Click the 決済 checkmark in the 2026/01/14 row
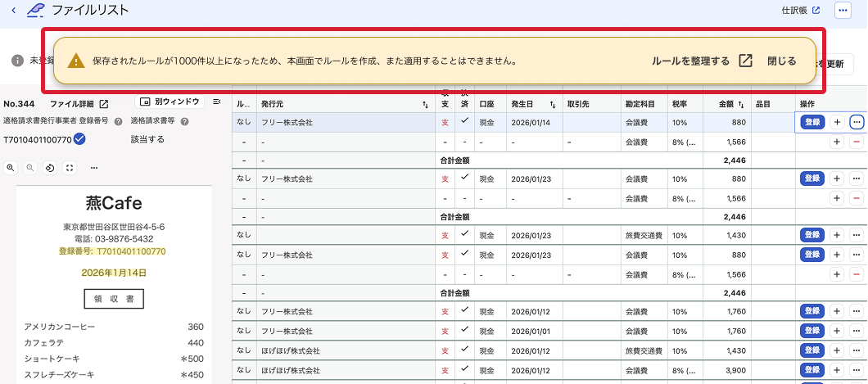The height and width of the screenshot is (384, 868). pos(464,120)
